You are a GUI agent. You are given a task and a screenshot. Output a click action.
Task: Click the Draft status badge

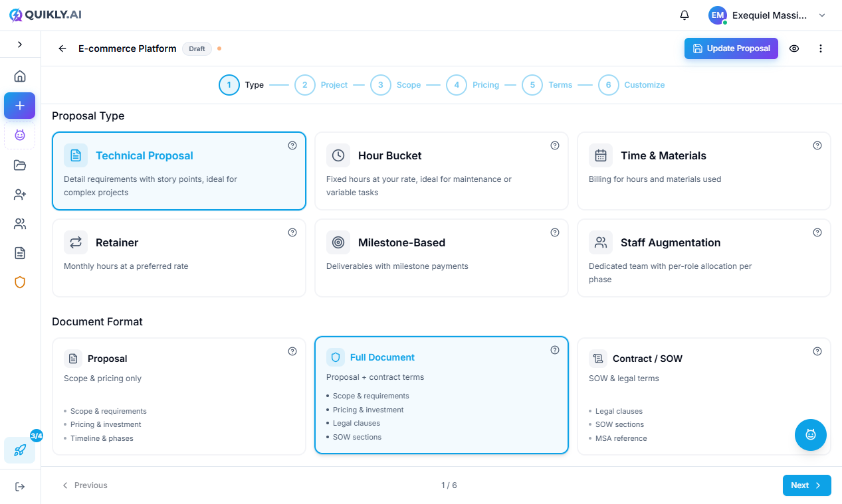click(x=197, y=48)
